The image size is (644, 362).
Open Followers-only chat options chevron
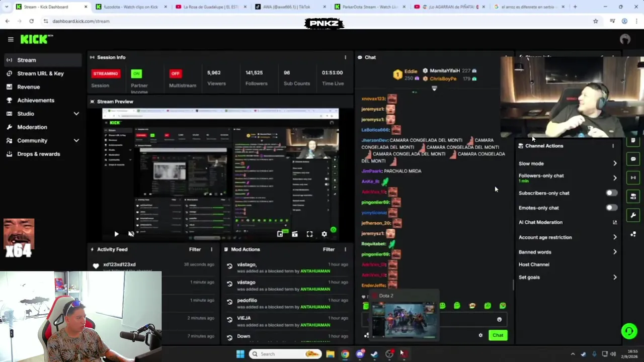pyautogui.click(x=615, y=178)
